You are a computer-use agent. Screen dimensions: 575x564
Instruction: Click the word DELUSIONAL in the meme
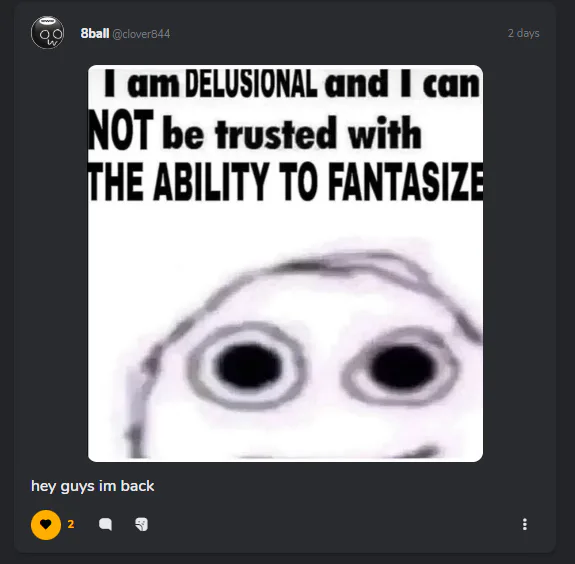coord(251,84)
